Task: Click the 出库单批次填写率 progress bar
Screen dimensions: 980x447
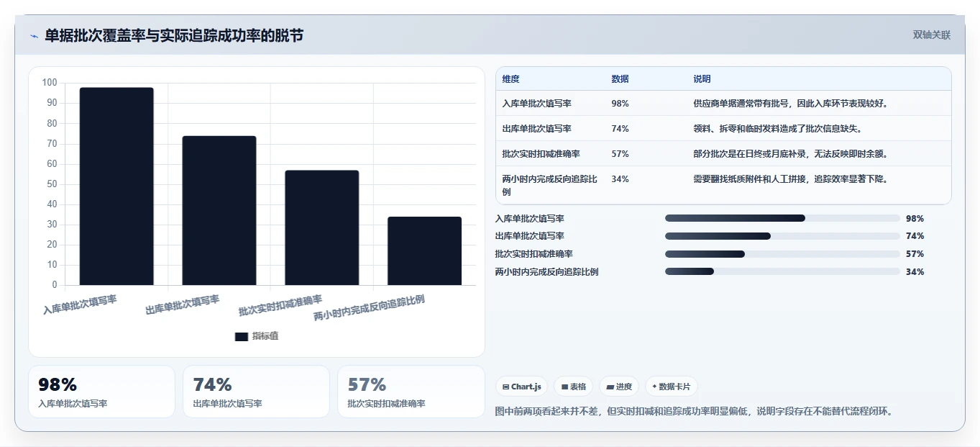Action: pyautogui.click(x=782, y=236)
